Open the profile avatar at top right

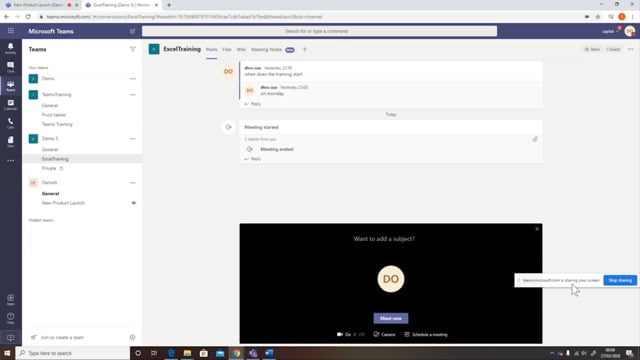[629, 31]
